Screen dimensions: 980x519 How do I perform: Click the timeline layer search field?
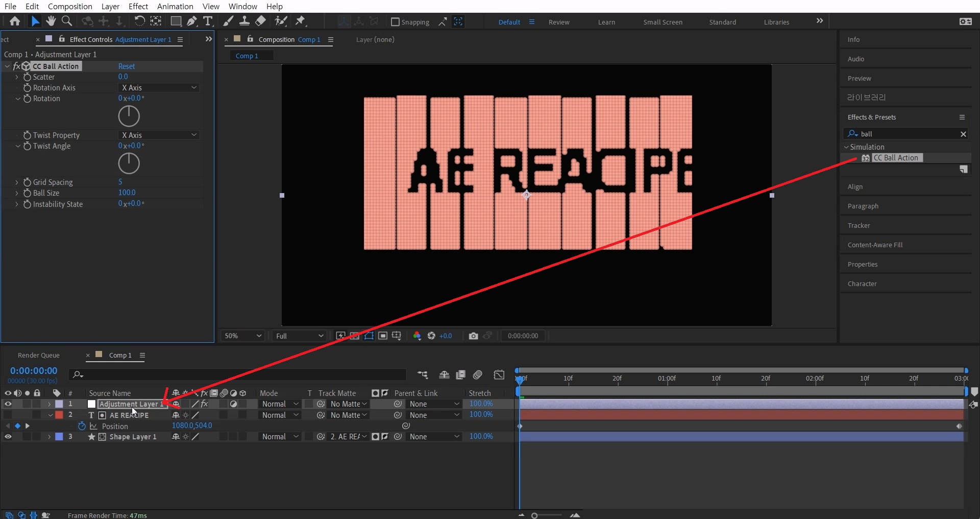[x=237, y=375]
